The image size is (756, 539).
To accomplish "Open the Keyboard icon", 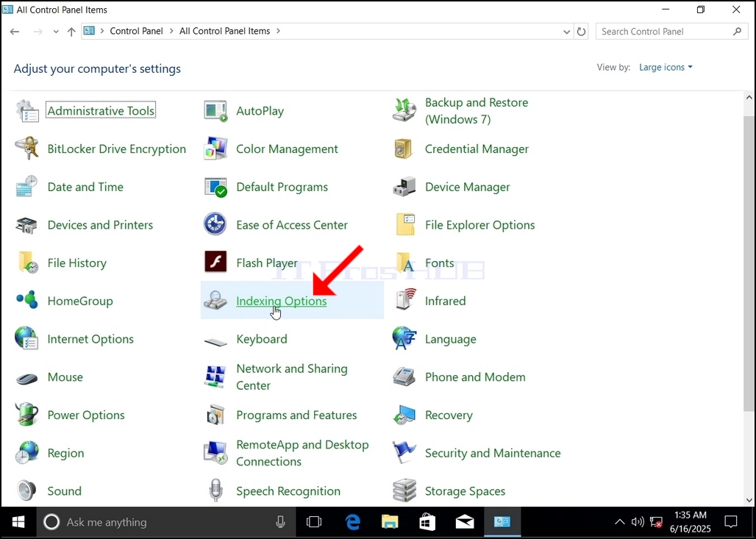I will pyautogui.click(x=215, y=342).
